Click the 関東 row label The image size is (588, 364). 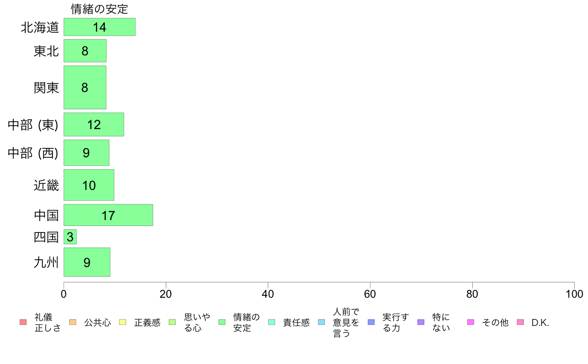point(46,88)
